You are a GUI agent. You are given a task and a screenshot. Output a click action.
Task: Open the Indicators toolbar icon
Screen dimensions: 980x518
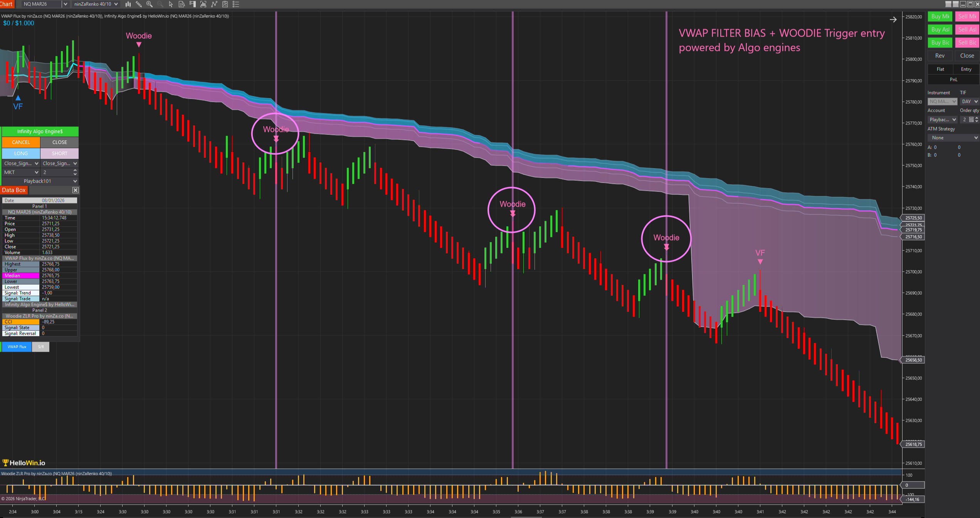(x=203, y=4)
